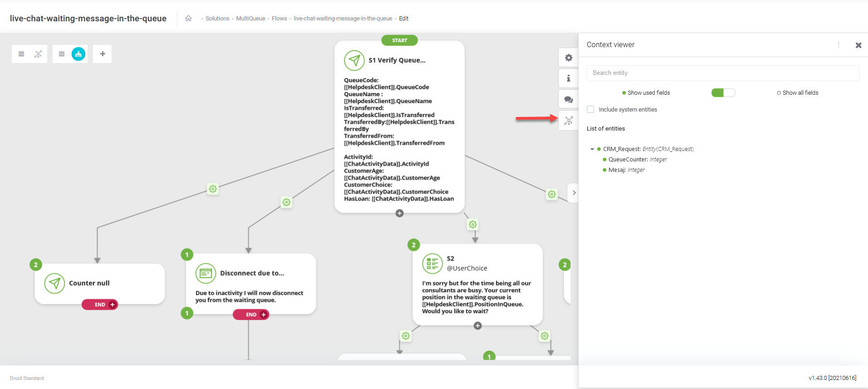Open the first hamburger menu in toolbar
Image resolution: width=868 pixels, height=389 pixels.
21,54
